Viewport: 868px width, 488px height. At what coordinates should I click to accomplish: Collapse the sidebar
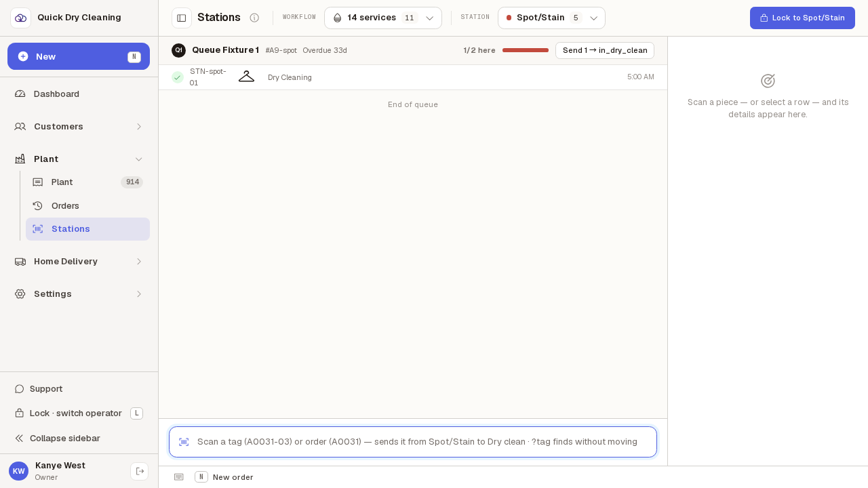[79, 439]
